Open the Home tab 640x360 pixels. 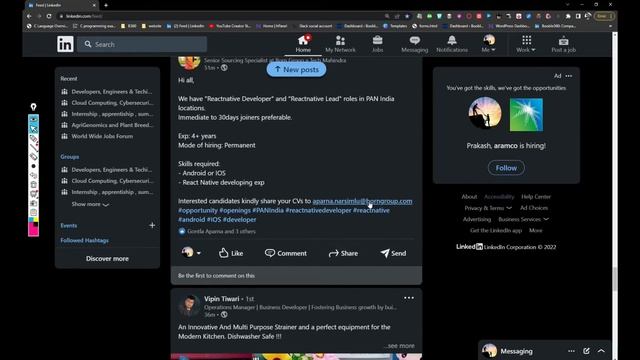point(303,44)
